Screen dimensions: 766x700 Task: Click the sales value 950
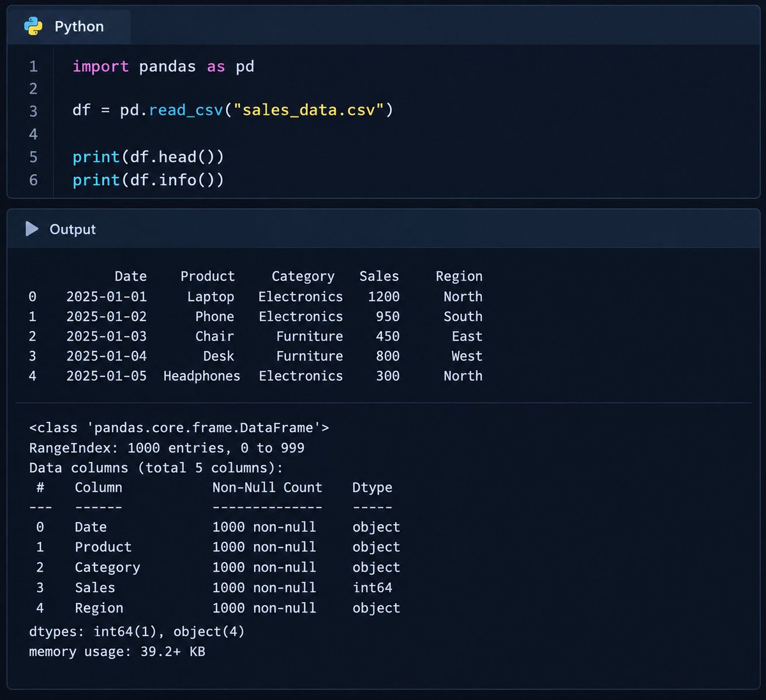tap(387, 316)
